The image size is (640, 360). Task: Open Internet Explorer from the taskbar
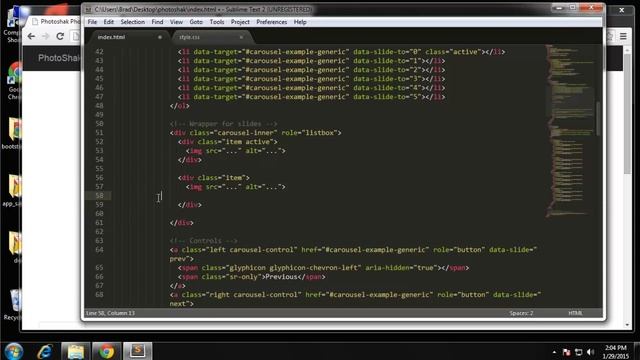click(45, 351)
